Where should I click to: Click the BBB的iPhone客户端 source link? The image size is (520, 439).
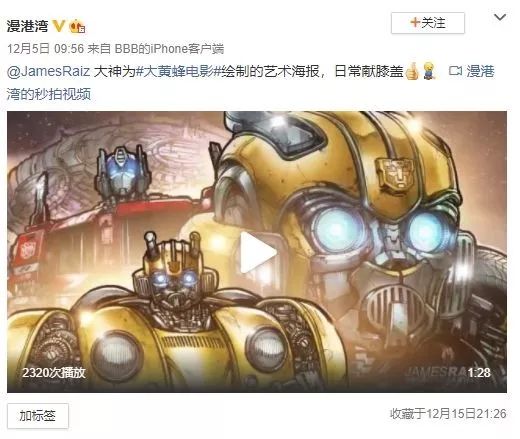(169, 49)
